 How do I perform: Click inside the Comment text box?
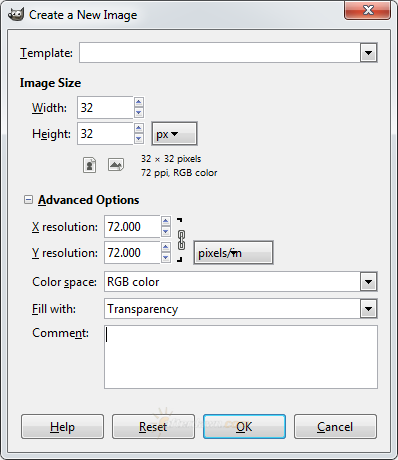tap(241, 357)
